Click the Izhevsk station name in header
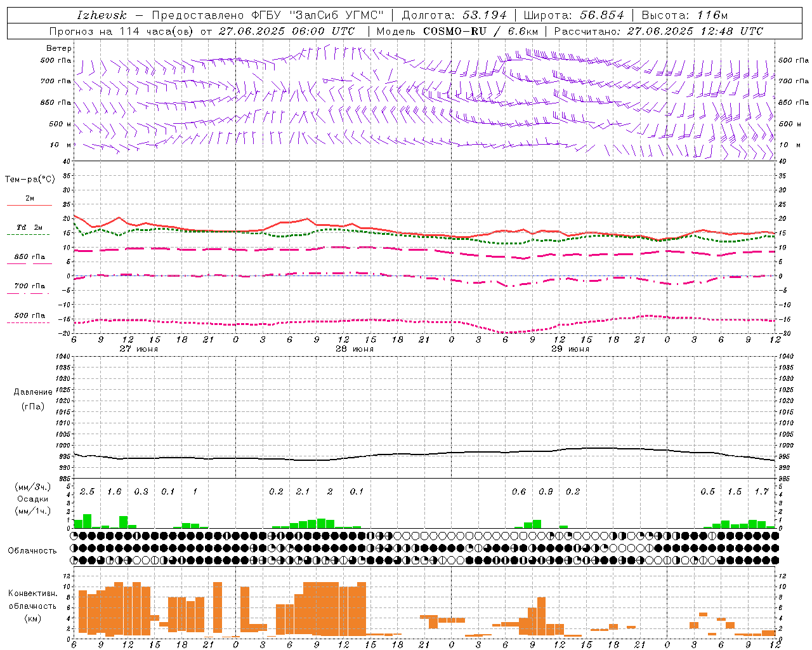This screenshot has height=650, width=812. point(102,15)
